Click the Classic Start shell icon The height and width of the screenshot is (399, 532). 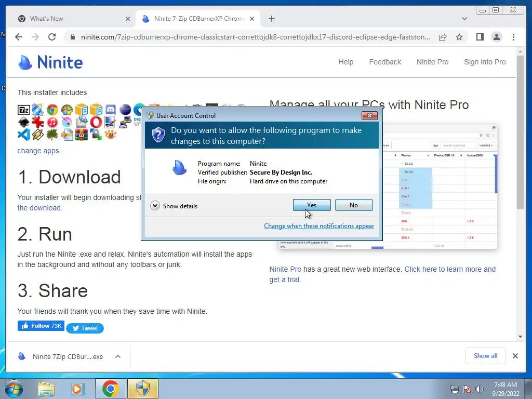pos(67,110)
